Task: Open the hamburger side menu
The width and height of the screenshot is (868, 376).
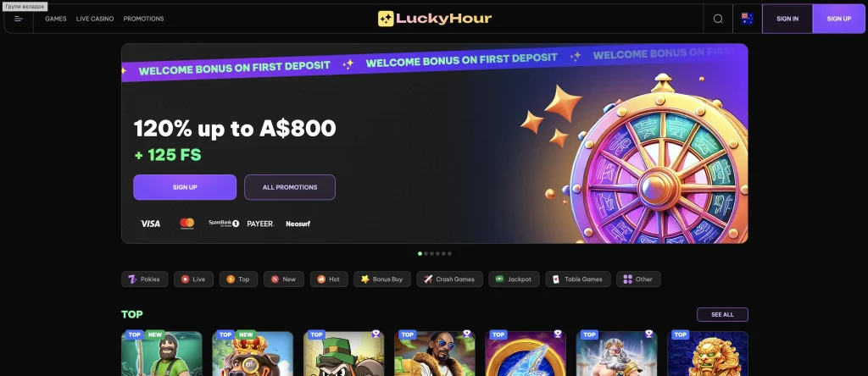Action: point(19,19)
